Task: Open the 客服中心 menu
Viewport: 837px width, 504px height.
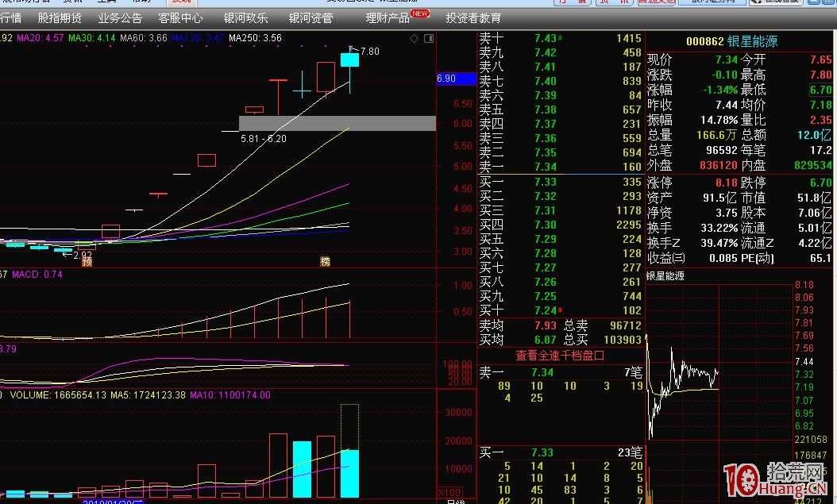Action: pos(180,18)
